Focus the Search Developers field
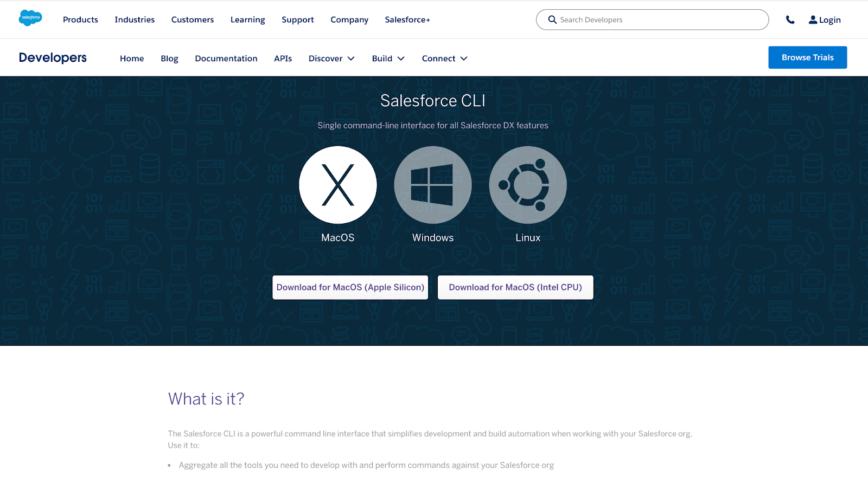This screenshot has height=478, width=868. pos(652,20)
